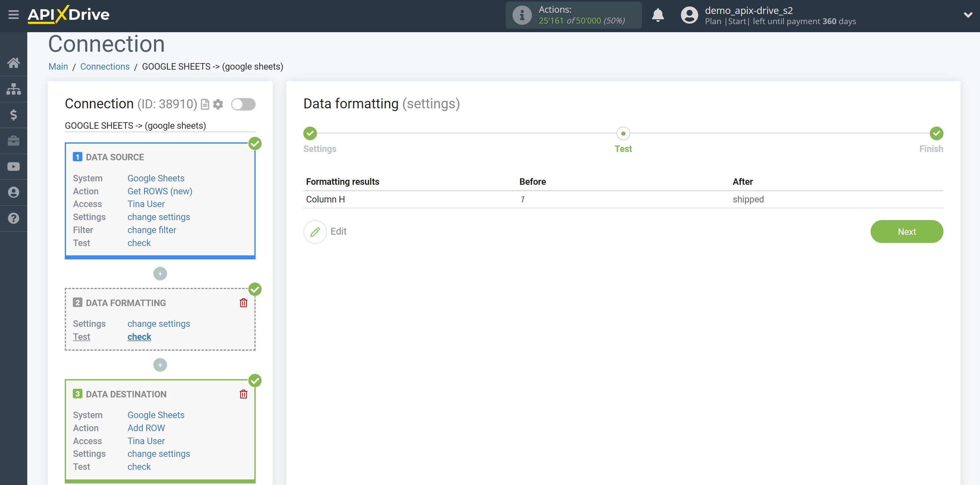Viewport: 980px width, 485px height.
Task: Click the settings gear icon on Connection
Action: pyautogui.click(x=218, y=104)
